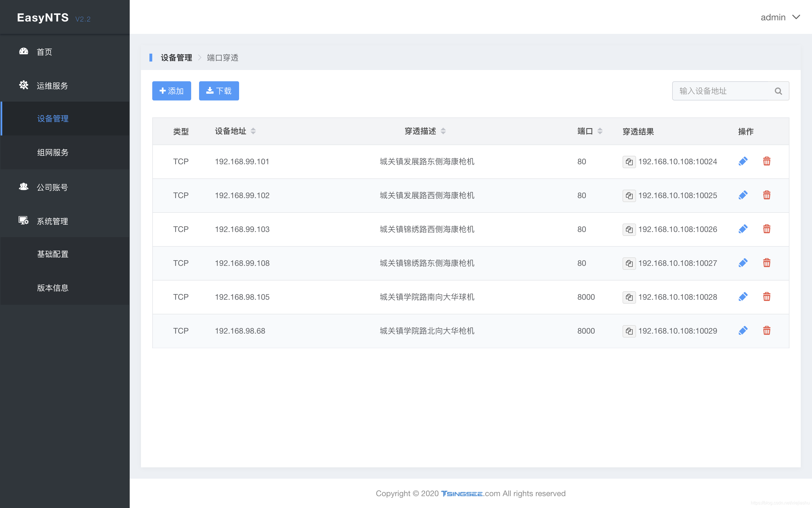This screenshot has height=508, width=812.
Task: Open 版本信息 in the sidebar
Action: pyautogui.click(x=65, y=288)
